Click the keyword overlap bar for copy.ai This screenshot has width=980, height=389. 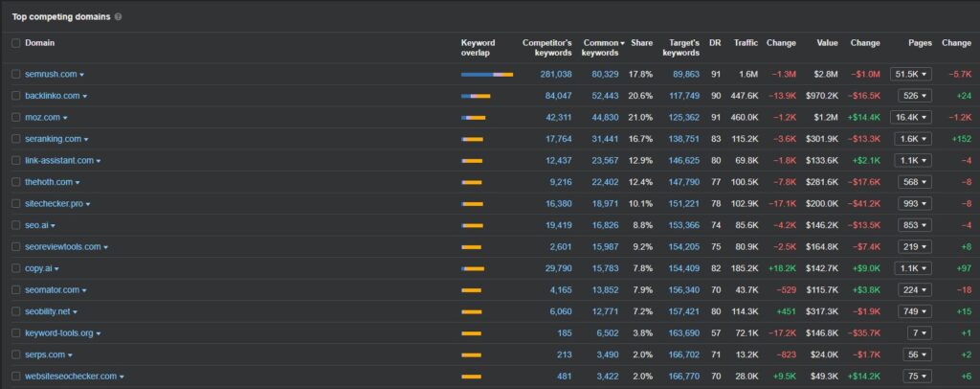point(473,268)
